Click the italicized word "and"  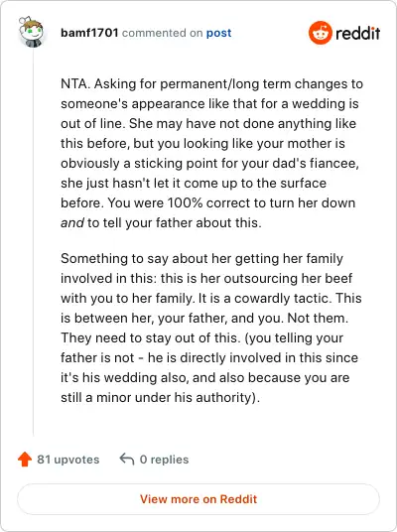click(x=72, y=223)
